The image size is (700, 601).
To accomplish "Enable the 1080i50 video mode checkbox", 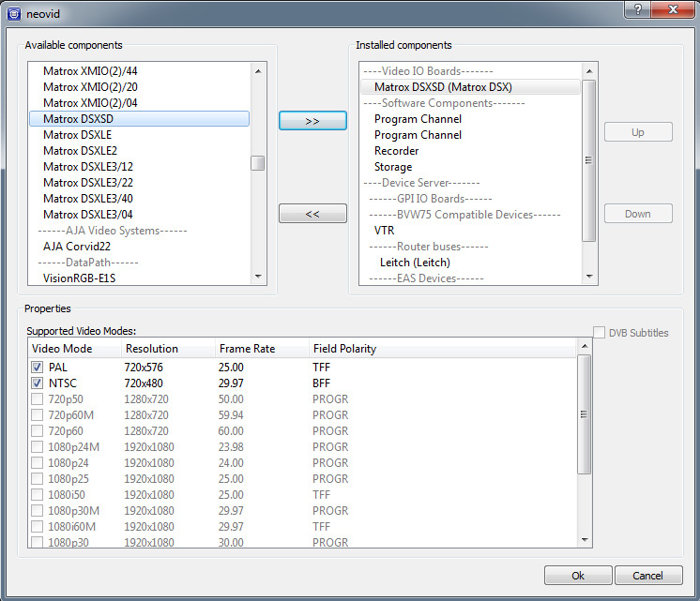I will [37, 495].
